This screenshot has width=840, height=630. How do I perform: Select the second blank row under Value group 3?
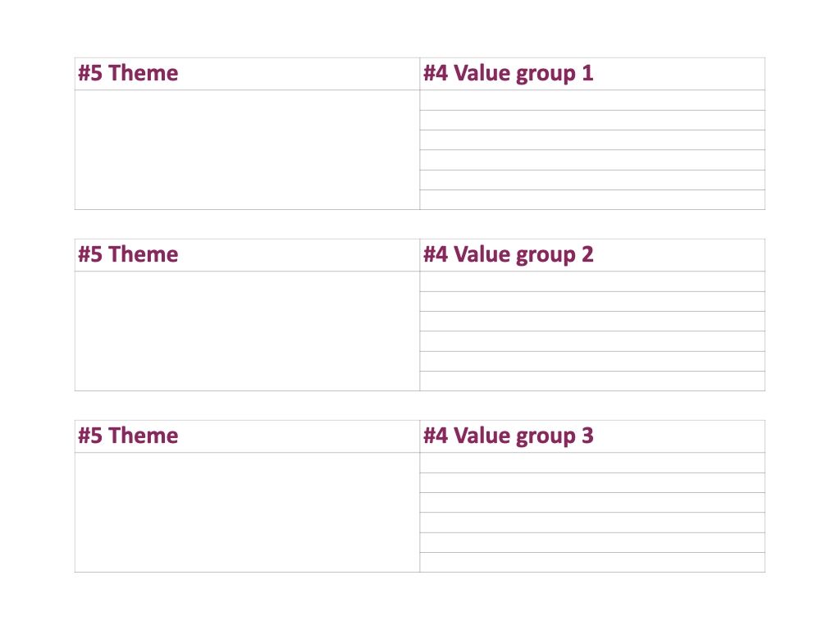tap(592, 482)
